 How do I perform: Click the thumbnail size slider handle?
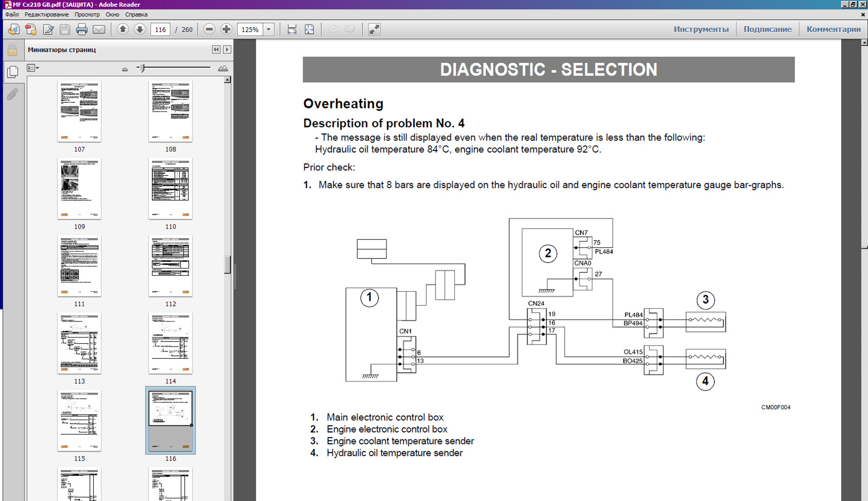pyautogui.click(x=143, y=68)
